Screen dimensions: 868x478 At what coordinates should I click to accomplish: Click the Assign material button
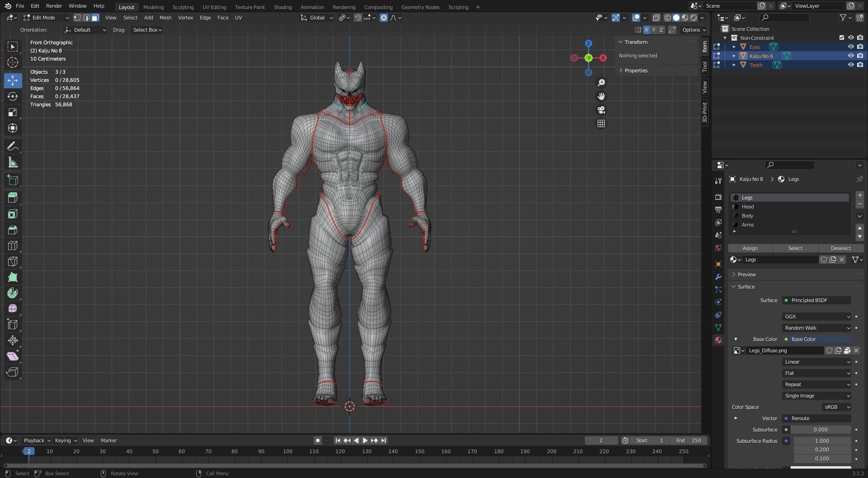pyautogui.click(x=750, y=248)
